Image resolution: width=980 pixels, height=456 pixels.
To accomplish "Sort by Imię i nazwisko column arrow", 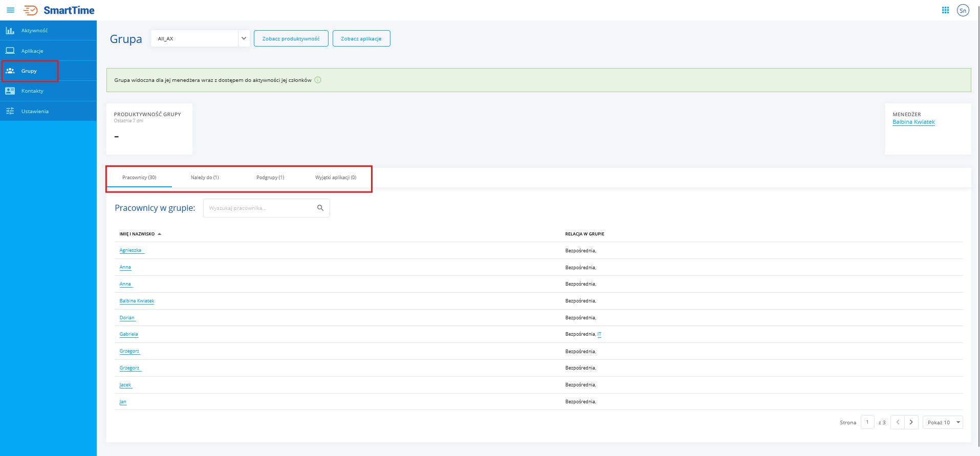I will tap(160, 234).
